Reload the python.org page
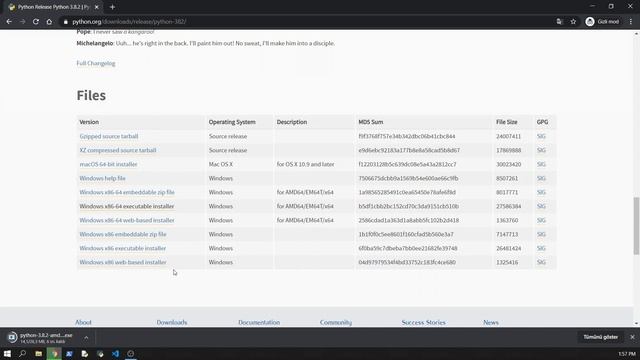This screenshot has width=640, height=360. pyautogui.click(x=36, y=22)
